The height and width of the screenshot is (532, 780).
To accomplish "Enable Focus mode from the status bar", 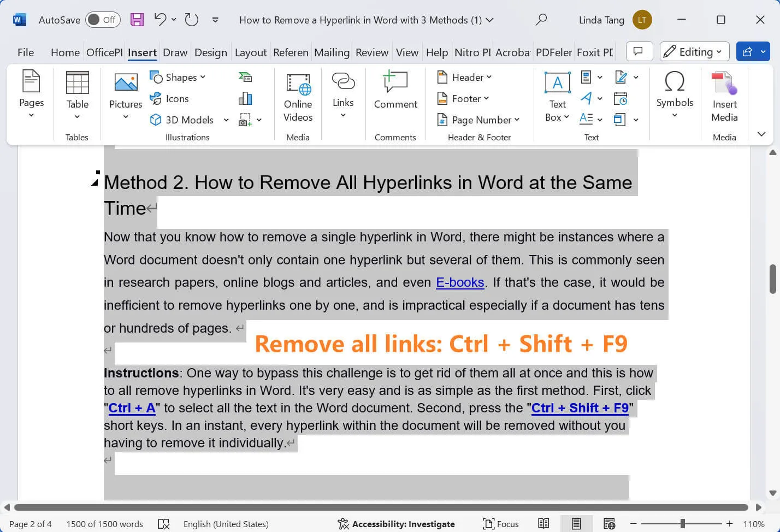I will (501, 524).
